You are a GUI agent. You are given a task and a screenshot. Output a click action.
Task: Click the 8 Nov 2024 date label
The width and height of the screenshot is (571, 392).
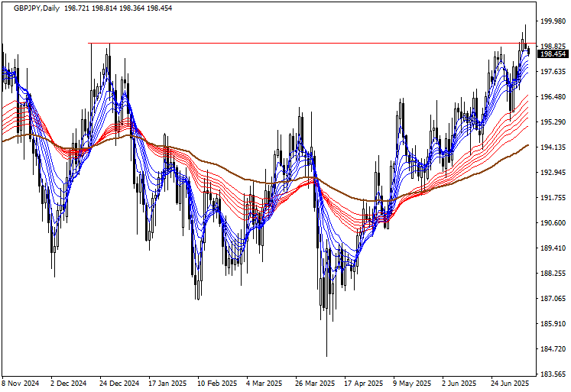[x=21, y=384]
